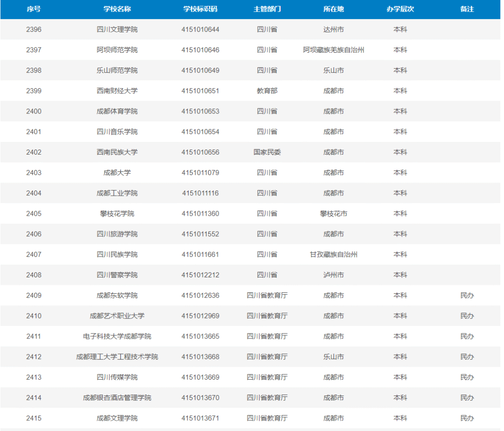Select school name 成都艺术职业大学
This screenshot has height=431, width=504.
click(117, 316)
